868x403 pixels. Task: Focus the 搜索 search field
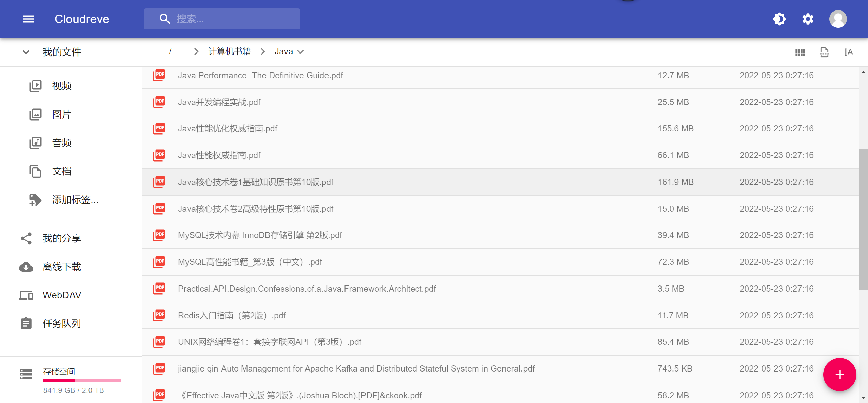pos(234,19)
